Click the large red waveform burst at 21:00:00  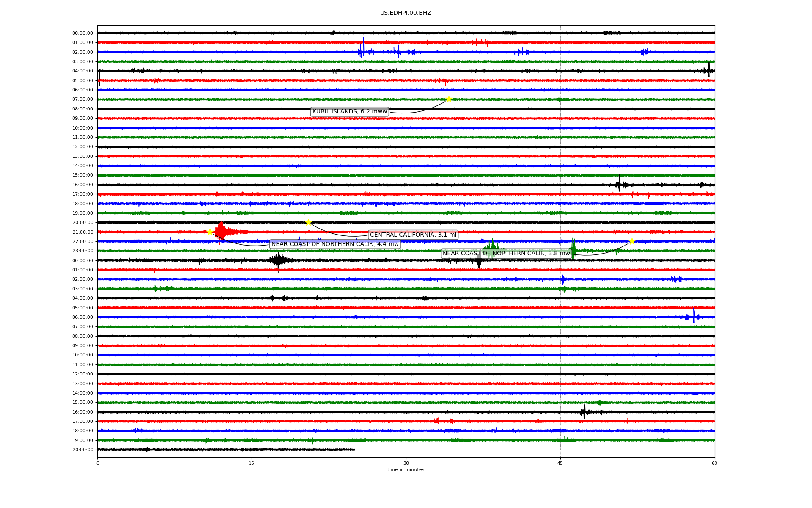pos(222,232)
